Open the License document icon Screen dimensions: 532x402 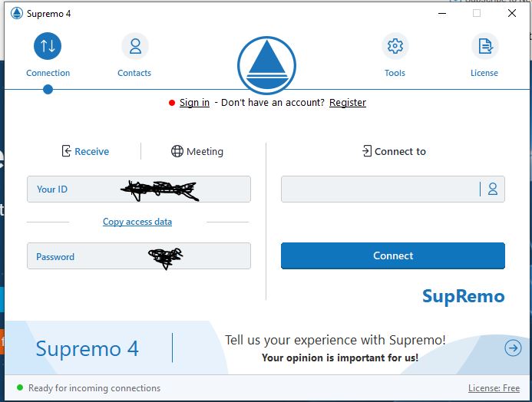484,46
